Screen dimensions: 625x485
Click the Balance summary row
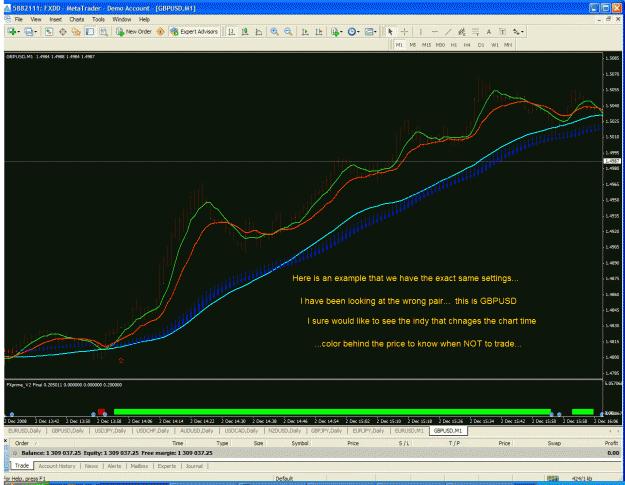(315, 453)
